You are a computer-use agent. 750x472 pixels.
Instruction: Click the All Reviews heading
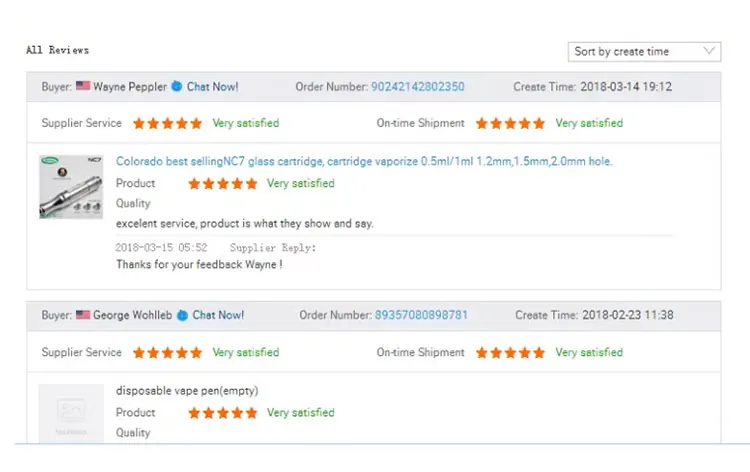pos(57,50)
